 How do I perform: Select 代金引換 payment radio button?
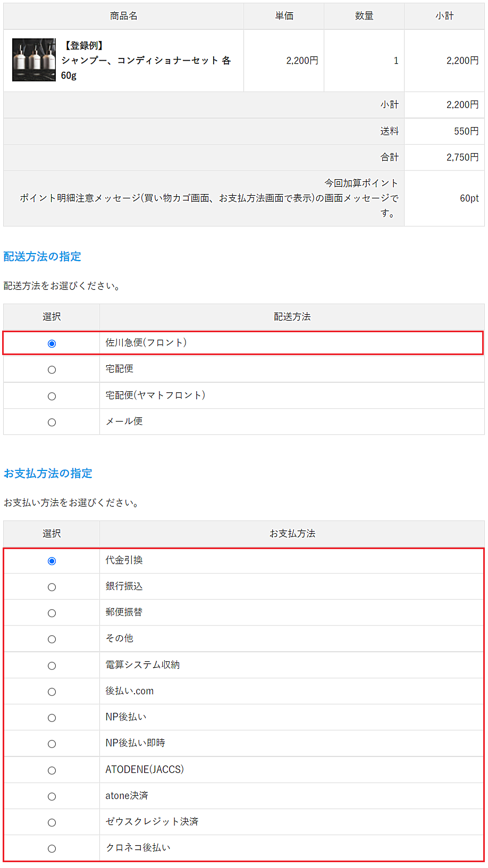pyautogui.click(x=52, y=561)
